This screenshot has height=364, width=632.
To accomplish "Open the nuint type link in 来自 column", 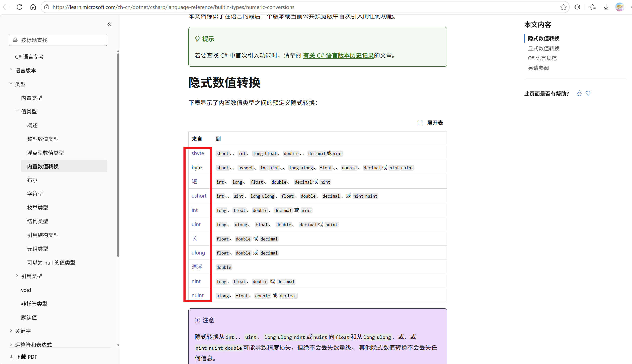I will click(x=198, y=295).
